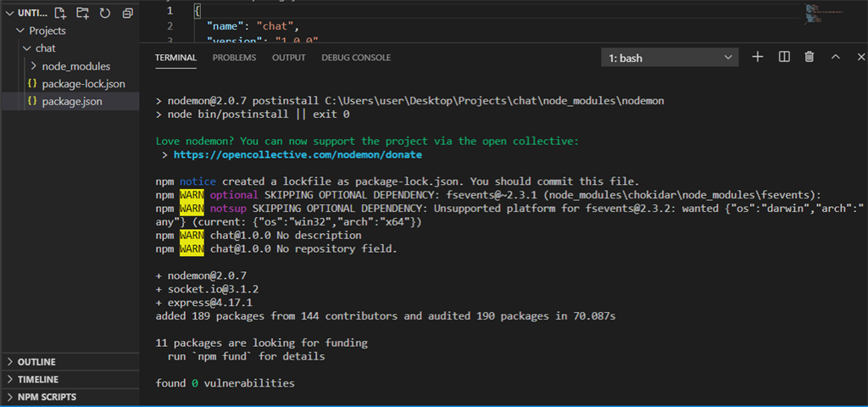Screen dimensions: 868x407
Task: Refresh the explorer file tree
Action: [x=105, y=13]
